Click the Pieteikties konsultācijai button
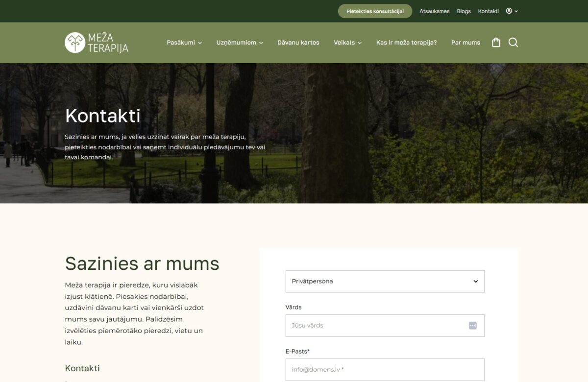The image size is (588, 382). click(375, 11)
